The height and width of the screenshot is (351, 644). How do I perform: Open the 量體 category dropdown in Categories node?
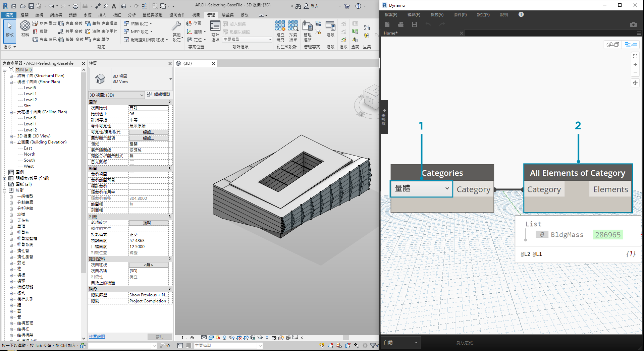(422, 189)
